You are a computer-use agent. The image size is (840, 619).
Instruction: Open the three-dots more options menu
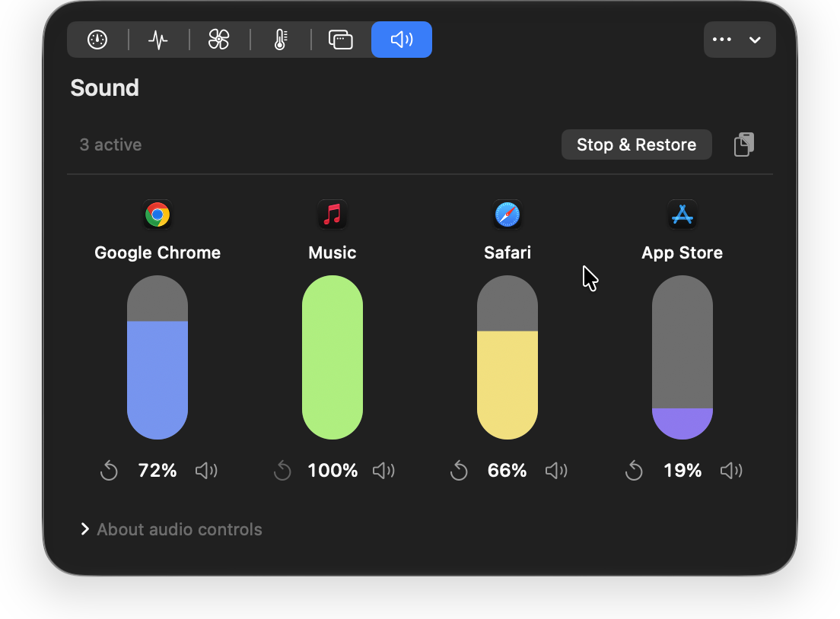[722, 40]
